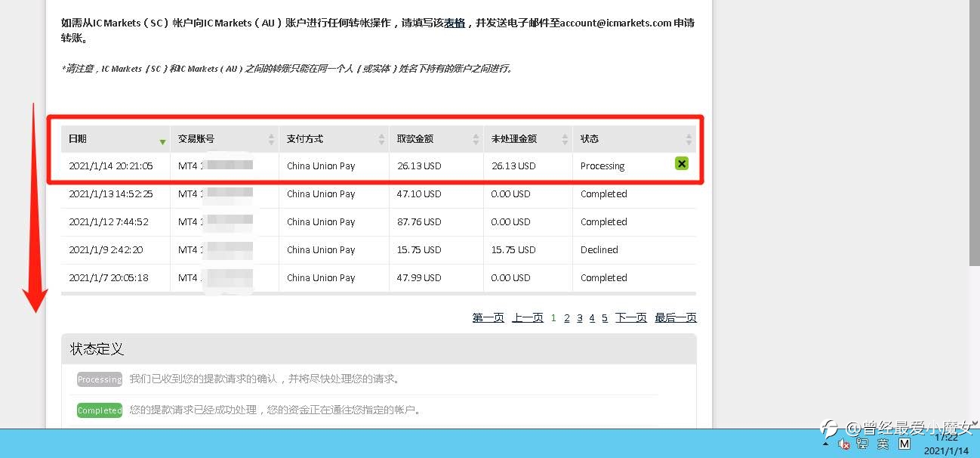Open page 5 of withdrawals
This screenshot has width=980, height=458.
(605, 318)
